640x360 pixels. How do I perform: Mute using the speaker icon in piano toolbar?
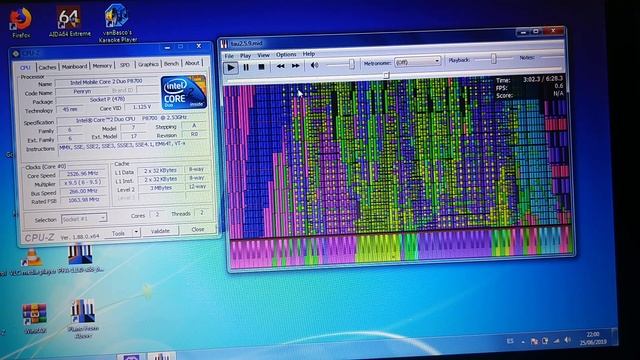(314, 65)
